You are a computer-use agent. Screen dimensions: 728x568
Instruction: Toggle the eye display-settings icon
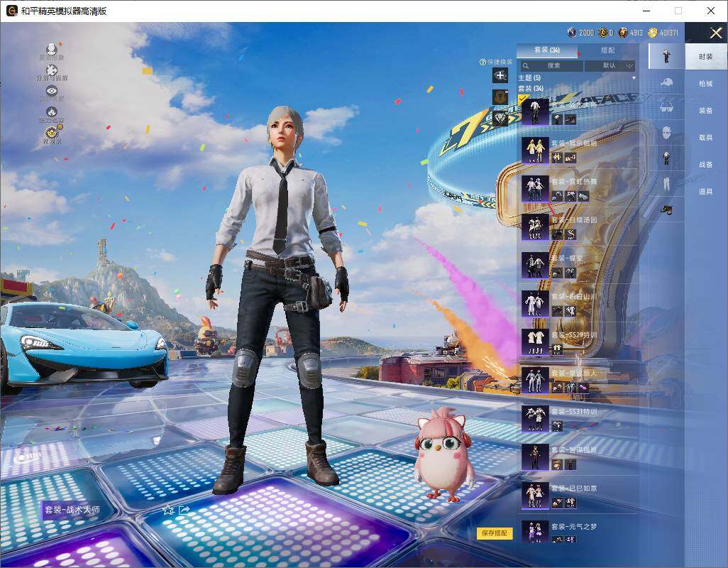pyautogui.click(x=52, y=91)
